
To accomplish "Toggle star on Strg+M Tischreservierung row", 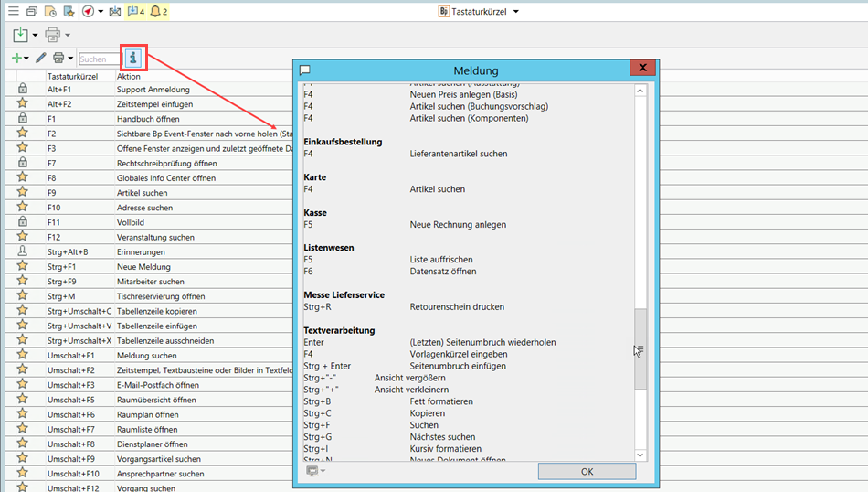I will pyautogui.click(x=23, y=296).
